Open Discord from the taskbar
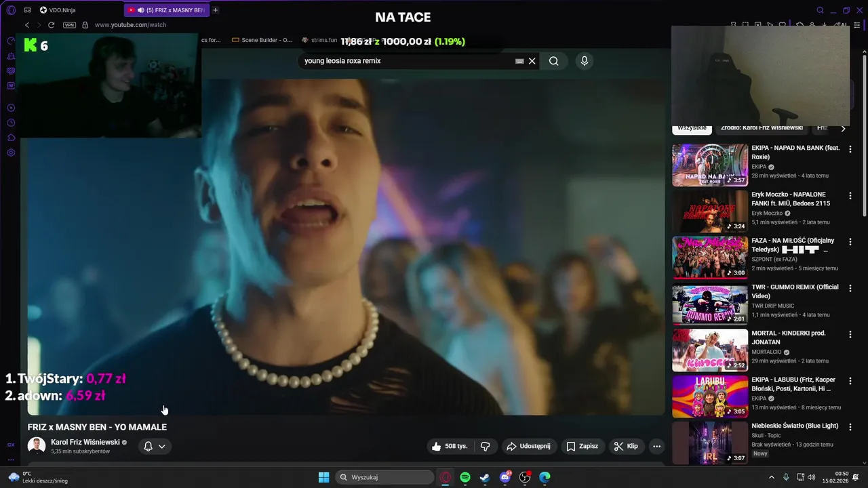This screenshot has height=488, width=868. point(505,477)
